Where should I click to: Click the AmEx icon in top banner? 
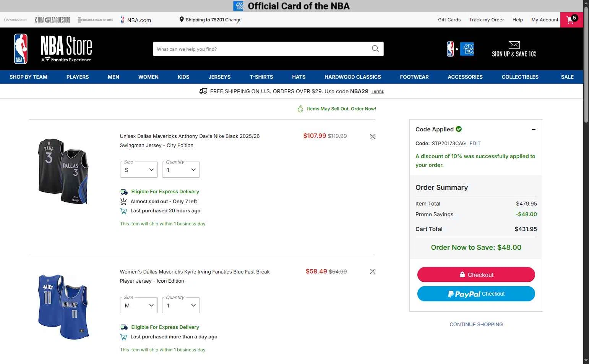point(239,6)
